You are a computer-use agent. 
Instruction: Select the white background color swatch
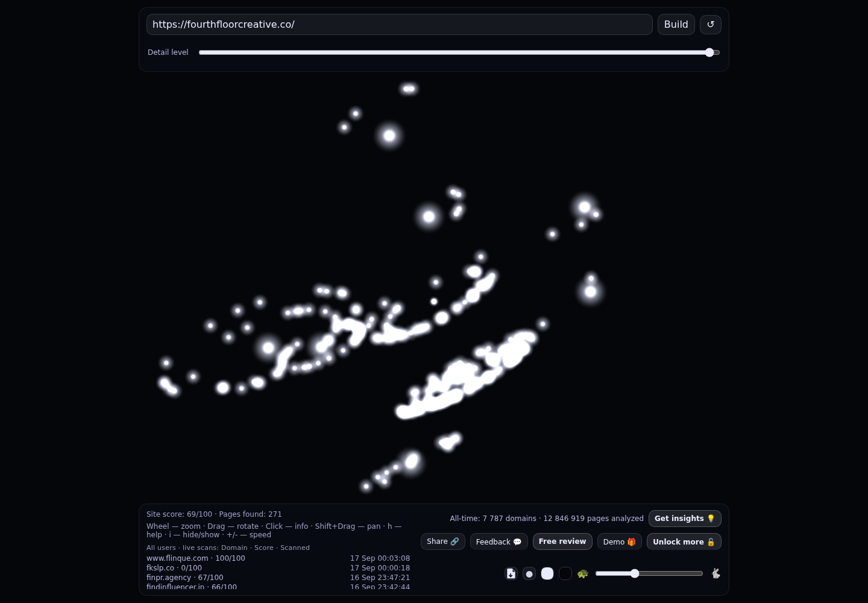(x=547, y=573)
